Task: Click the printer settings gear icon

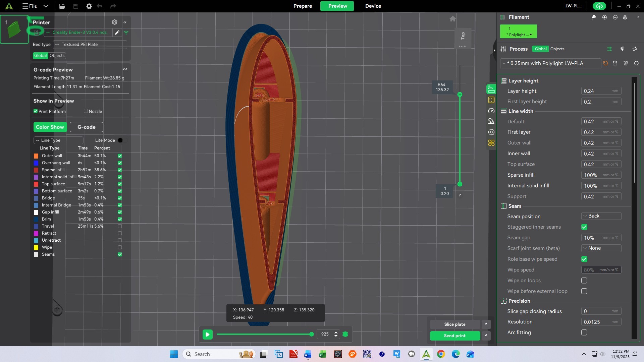Action: point(114,22)
